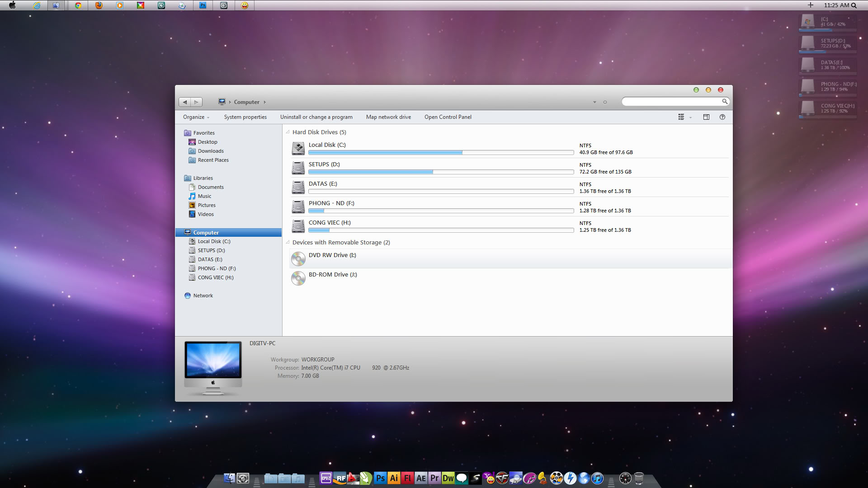This screenshot has width=868, height=488.
Task: Click the iMac computer thumbnail in details pane
Action: coord(213,368)
